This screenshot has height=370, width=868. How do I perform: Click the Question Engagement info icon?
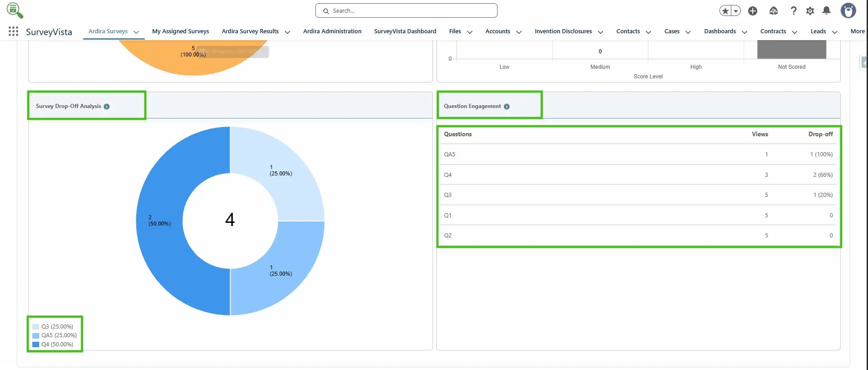tap(507, 107)
